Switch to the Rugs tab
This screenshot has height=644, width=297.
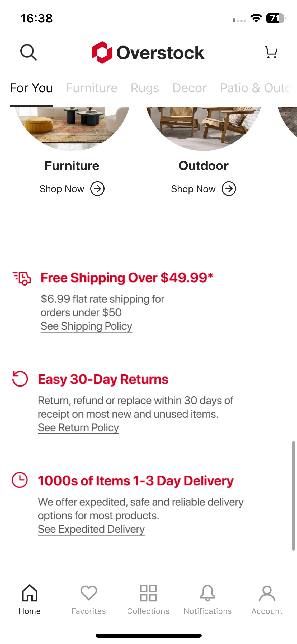[145, 88]
